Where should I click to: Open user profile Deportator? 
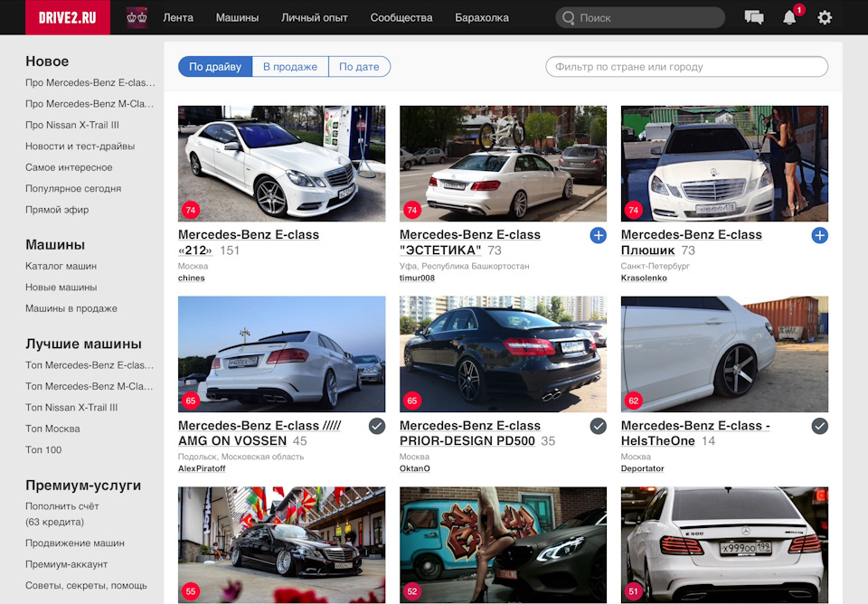pos(642,468)
